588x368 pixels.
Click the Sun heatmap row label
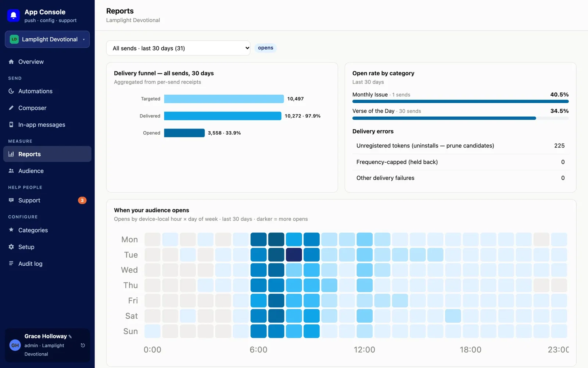point(130,331)
